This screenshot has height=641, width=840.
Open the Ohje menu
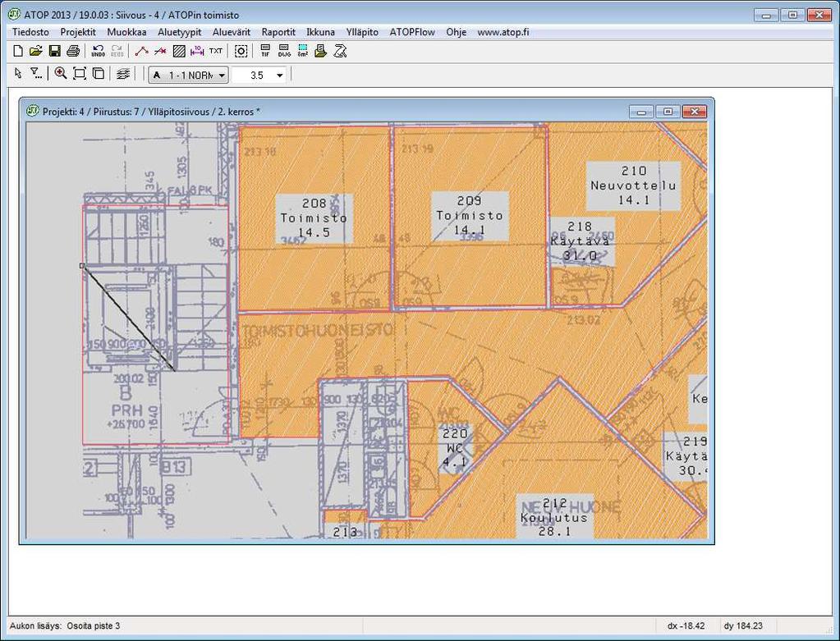click(456, 32)
